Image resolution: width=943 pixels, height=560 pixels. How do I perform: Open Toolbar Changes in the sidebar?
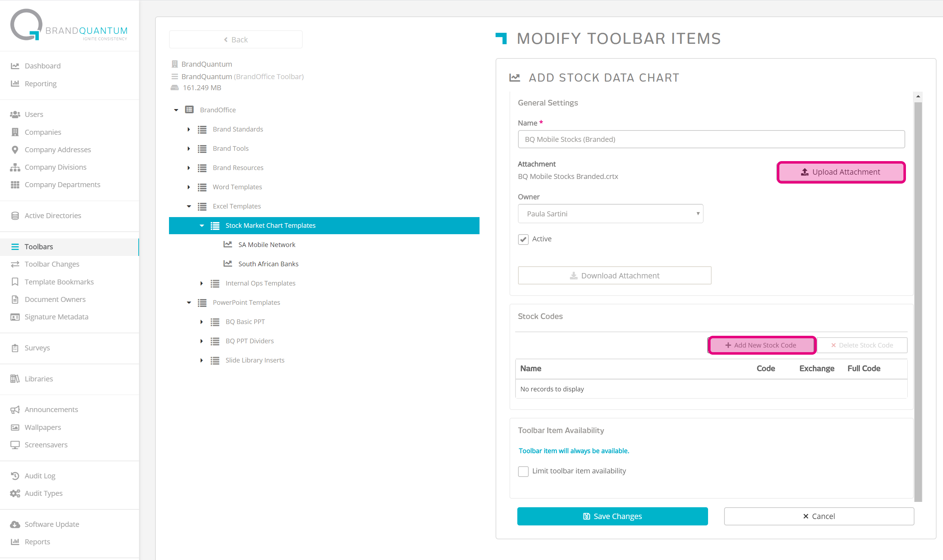(52, 264)
